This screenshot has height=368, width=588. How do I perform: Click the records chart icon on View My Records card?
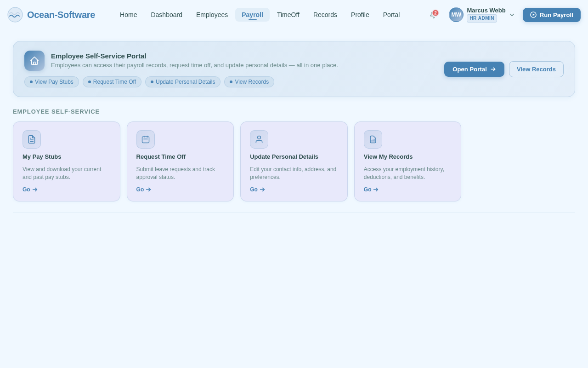coord(373,139)
